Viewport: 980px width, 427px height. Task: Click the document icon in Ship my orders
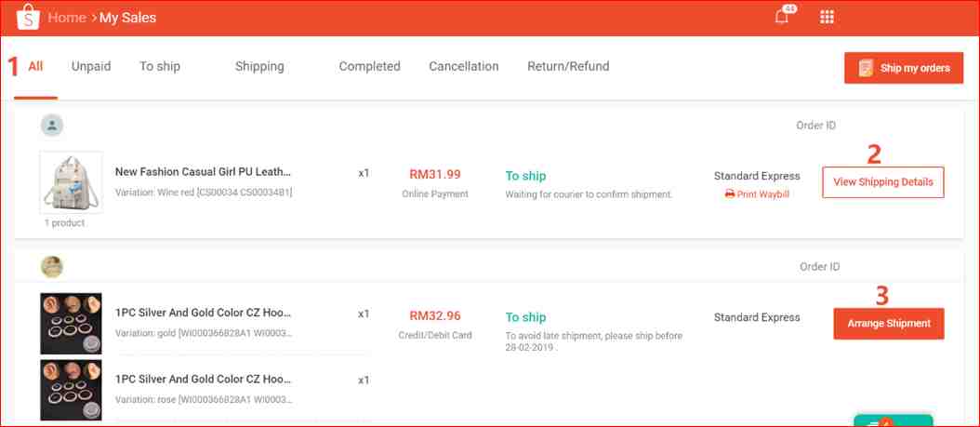tap(866, 68)
